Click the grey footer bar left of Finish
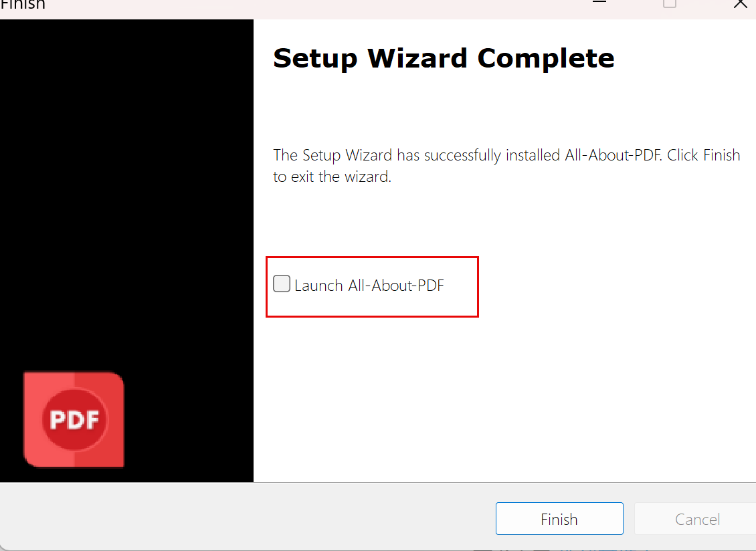The width and height of the screenshot is (756, 551). tap(246, 517)
